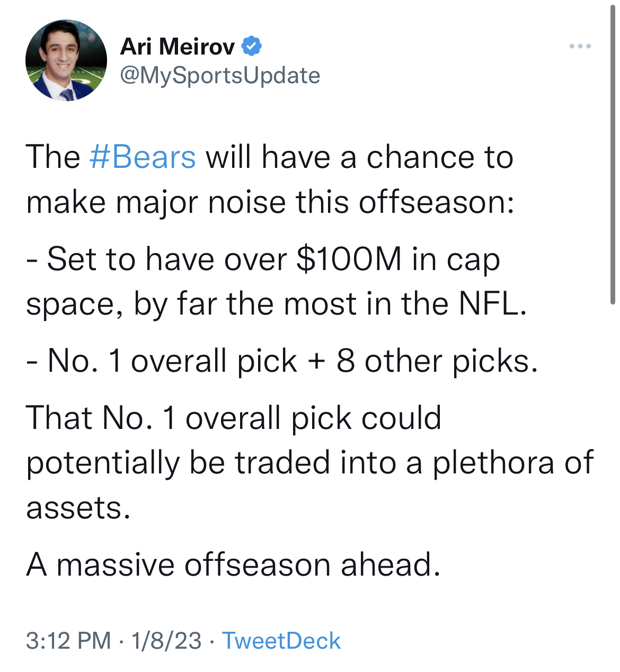620x672 pixels.
Task: Click "That No. 1 overall pick could" line
Action: point(233,418)
